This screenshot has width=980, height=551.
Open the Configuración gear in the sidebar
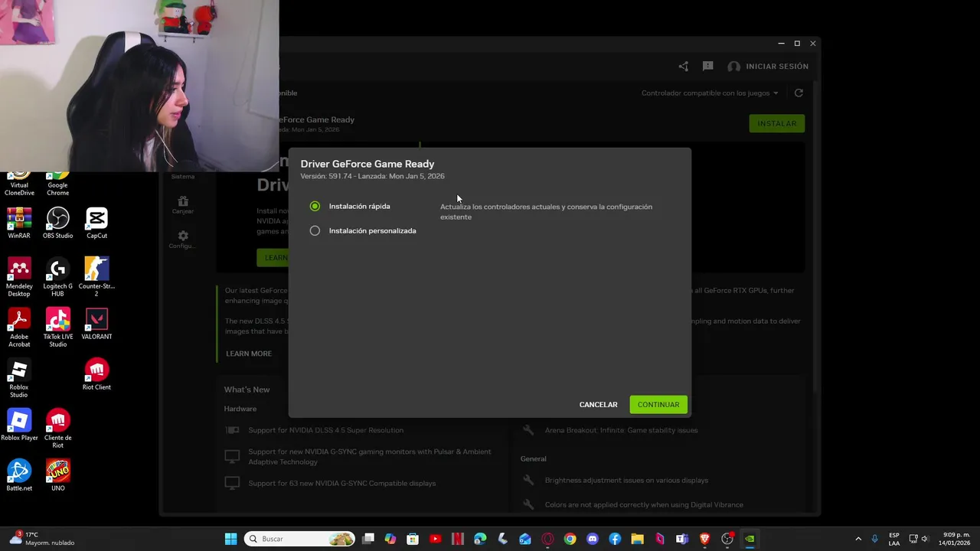[x=183, y=240]
